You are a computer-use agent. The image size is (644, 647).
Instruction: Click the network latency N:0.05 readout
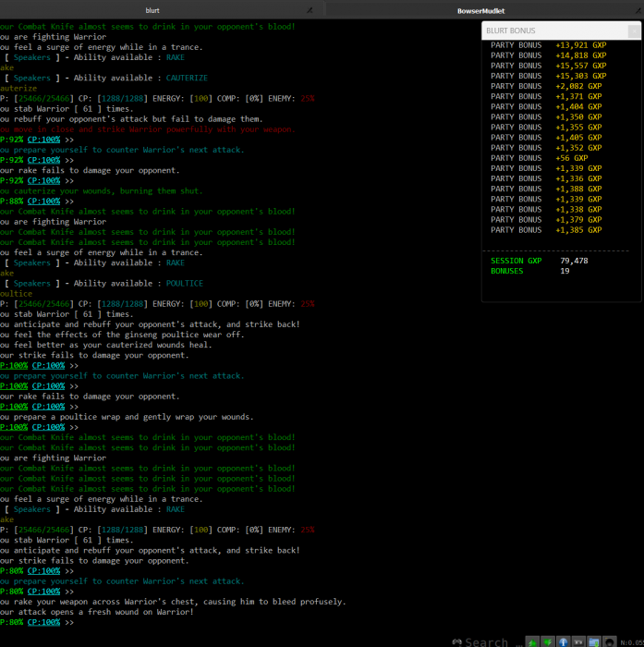632,642
